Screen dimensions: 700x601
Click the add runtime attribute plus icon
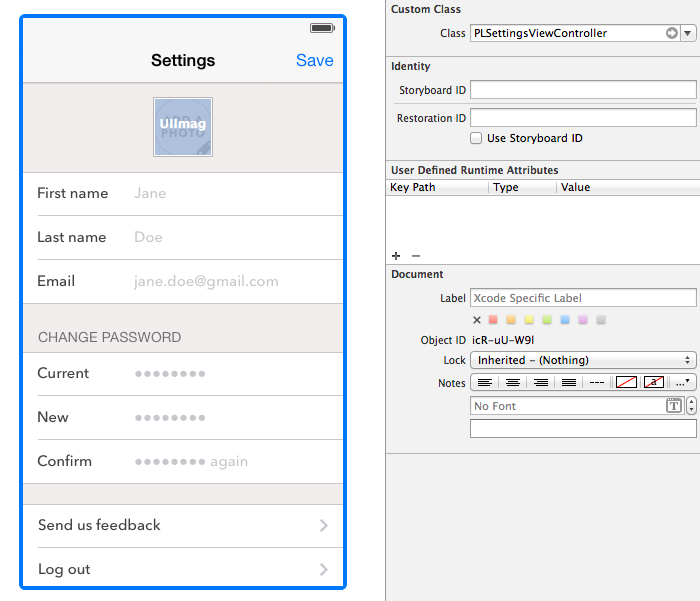coord(396,256)
